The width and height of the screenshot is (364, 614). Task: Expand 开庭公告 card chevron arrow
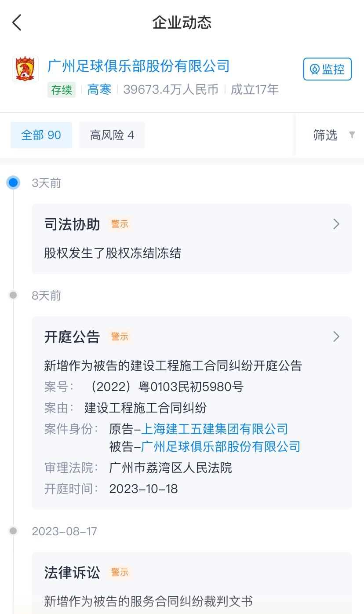(336, 337)
